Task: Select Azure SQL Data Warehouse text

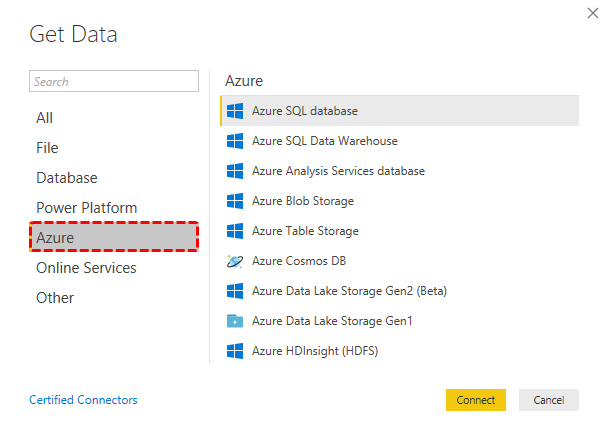Action: coord(325,141)
